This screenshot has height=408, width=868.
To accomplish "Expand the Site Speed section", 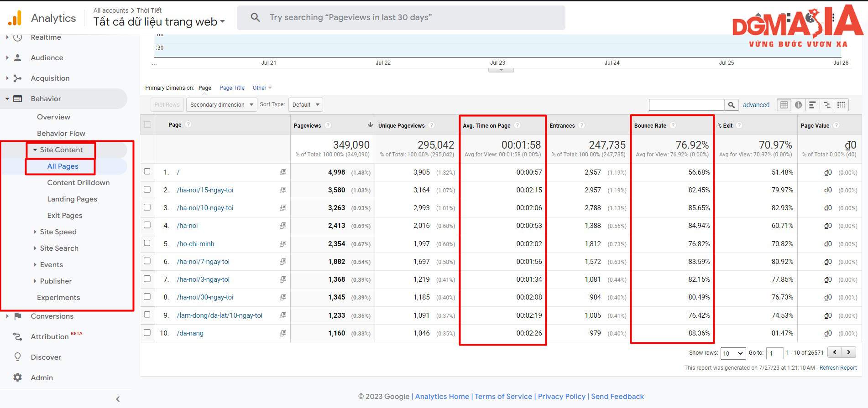I will (35, 232).
